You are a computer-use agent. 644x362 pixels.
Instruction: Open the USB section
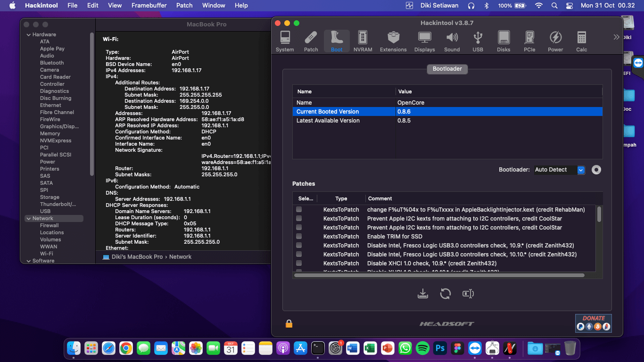[478, 41]
